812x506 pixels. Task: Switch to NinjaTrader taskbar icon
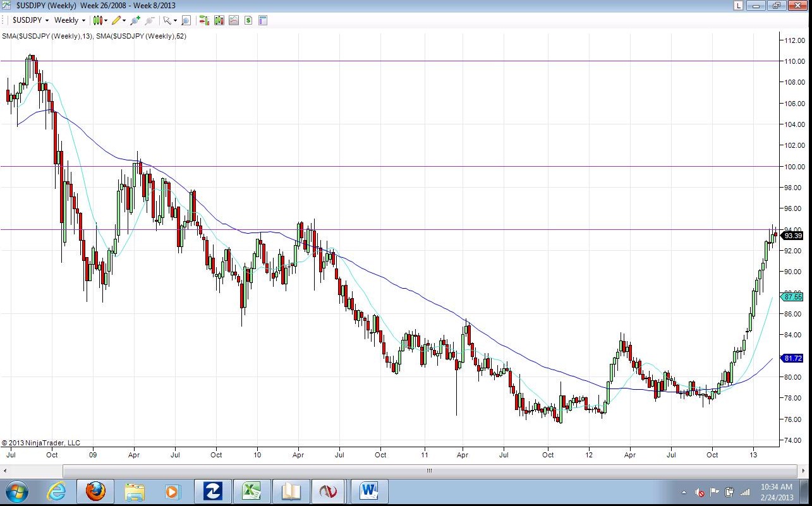point(329,491)
